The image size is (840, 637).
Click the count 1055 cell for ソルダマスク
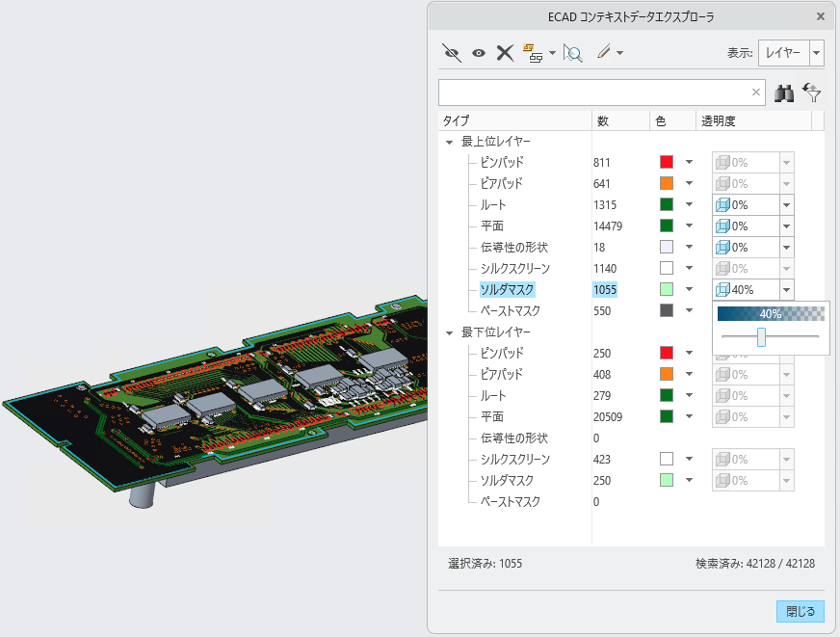click(605, 290)
